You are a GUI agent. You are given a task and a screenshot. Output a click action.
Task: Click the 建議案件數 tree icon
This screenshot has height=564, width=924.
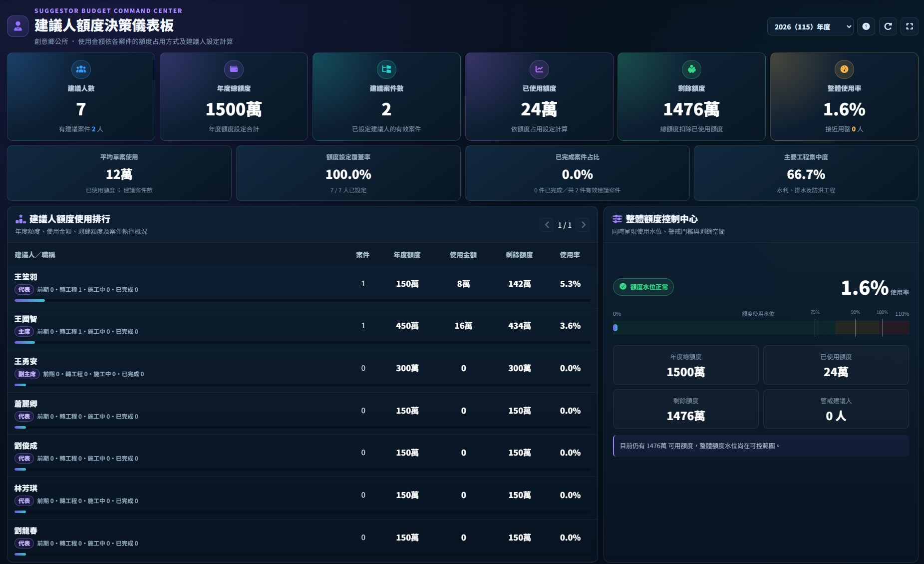pyautogui.click(x=386, y=69)
